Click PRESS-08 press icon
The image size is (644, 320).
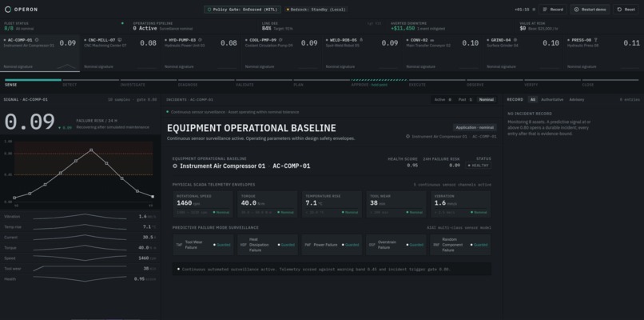click(596, 40)
